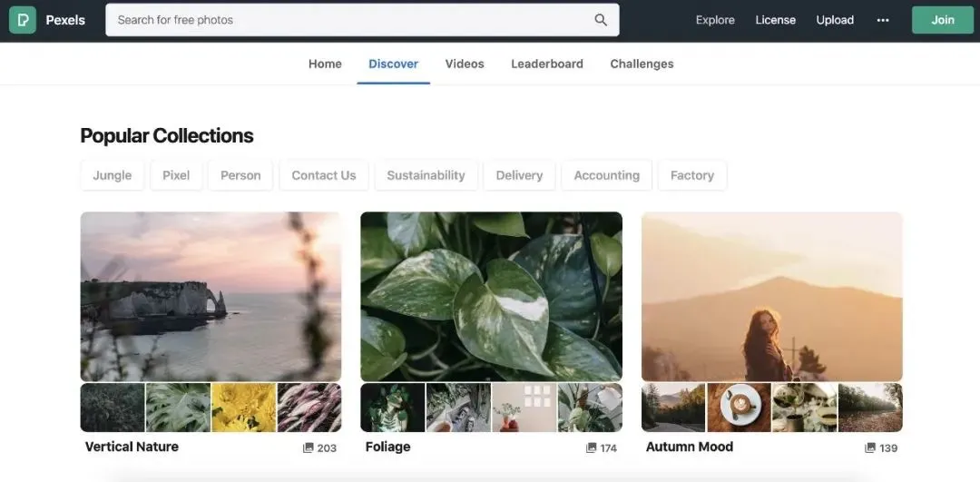Viewport: 980px width, 482px height.
Task: Click the search magnifier icon
Action: (x=601, y=20)
